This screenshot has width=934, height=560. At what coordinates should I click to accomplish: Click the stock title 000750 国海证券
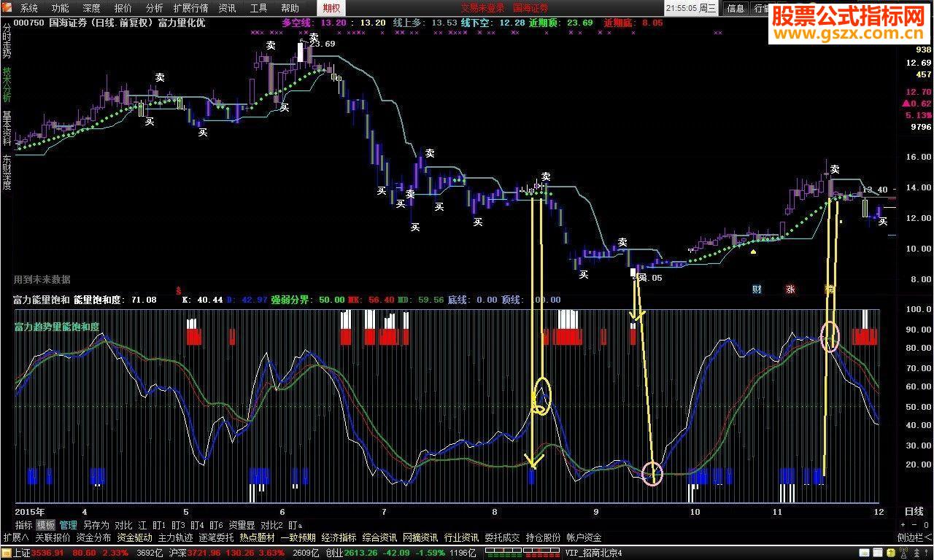tap(50, 23)
